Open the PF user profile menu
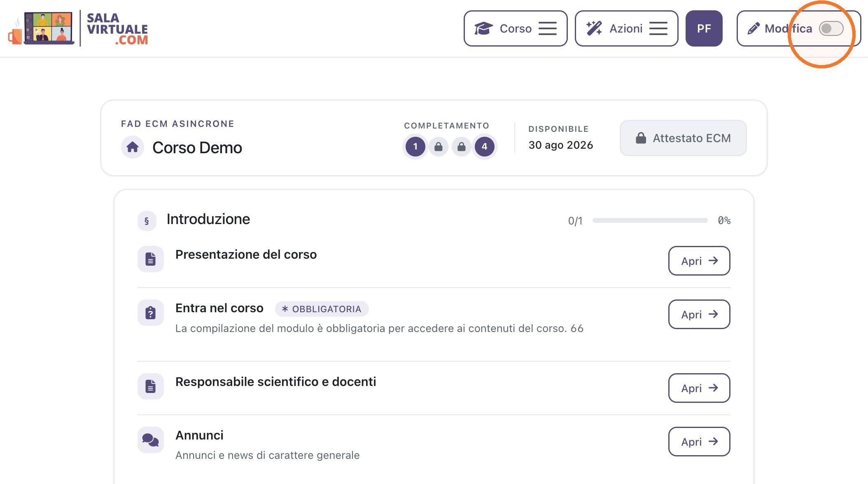This screenshot has height=484, width=868. click(704, 28)
